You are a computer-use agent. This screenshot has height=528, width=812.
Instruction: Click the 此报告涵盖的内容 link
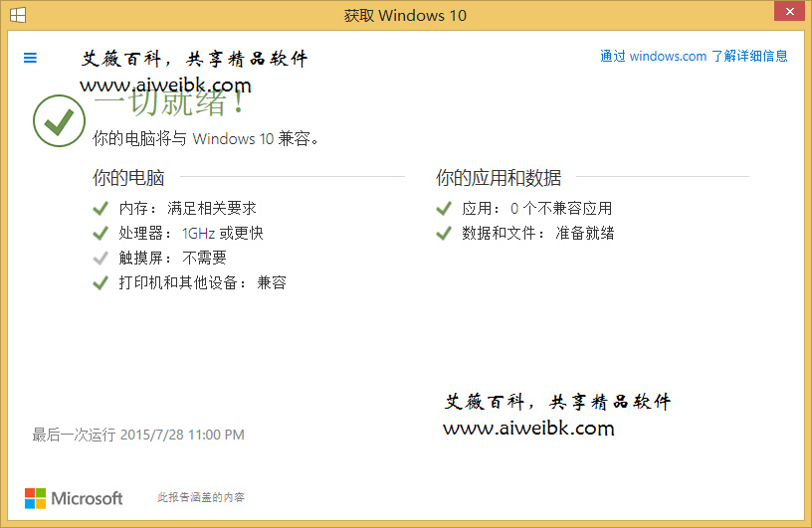(201, 497)
